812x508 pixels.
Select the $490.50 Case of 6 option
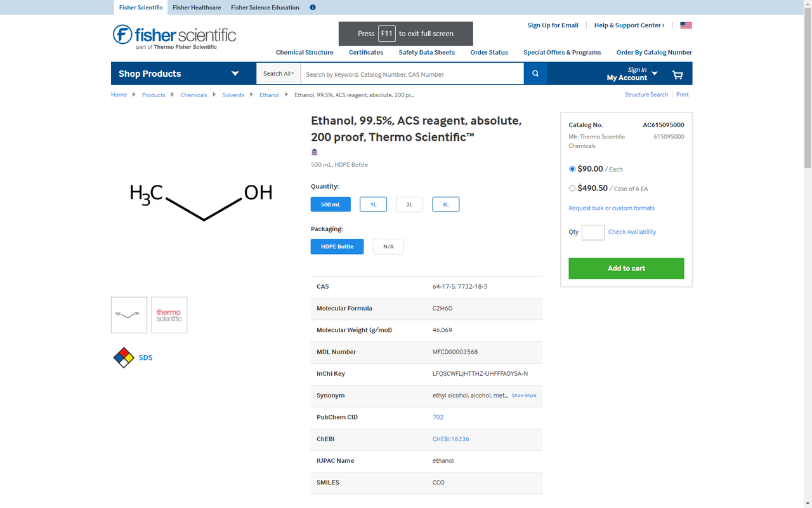pos(572,188)
